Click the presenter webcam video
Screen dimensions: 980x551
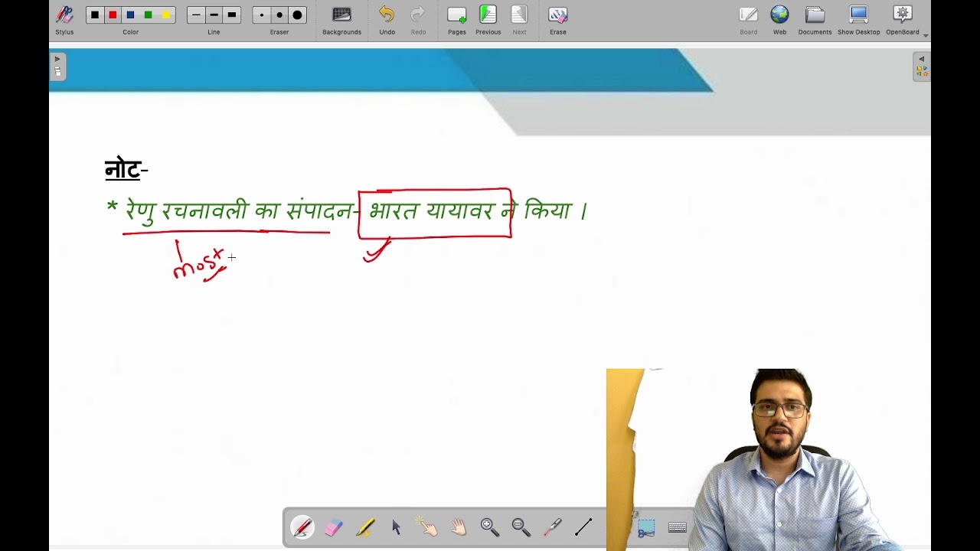(769, 459)
